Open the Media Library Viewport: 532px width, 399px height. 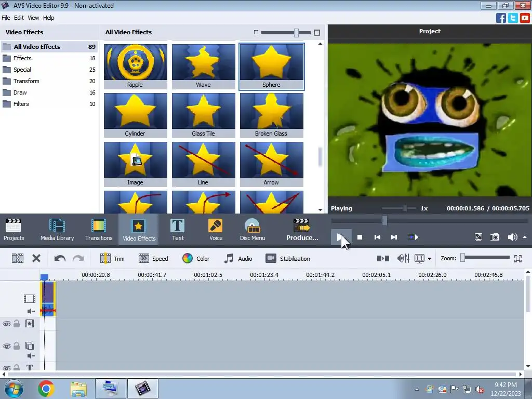tap(57, 229)
